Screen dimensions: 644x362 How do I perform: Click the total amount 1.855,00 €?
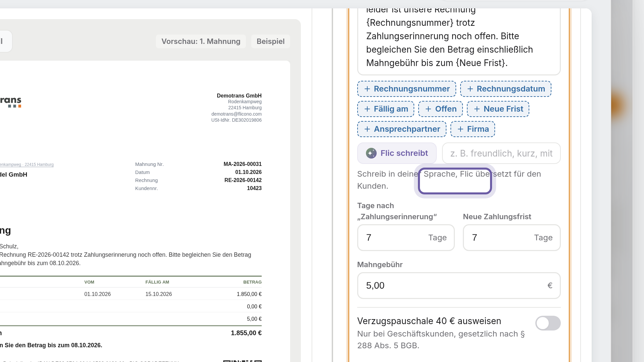point(246,333)
